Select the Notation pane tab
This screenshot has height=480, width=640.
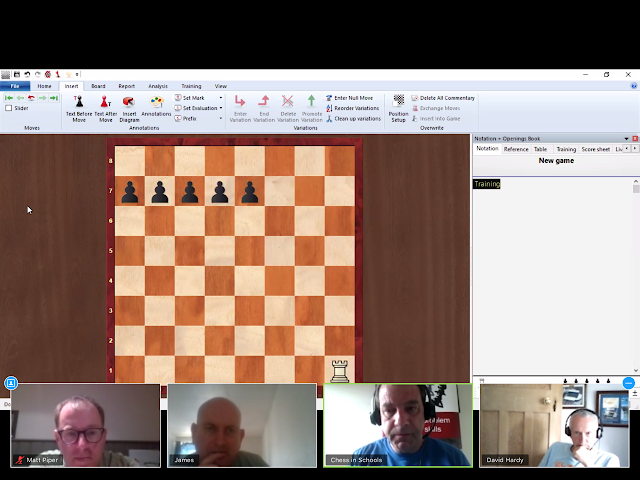pos(487,149)
